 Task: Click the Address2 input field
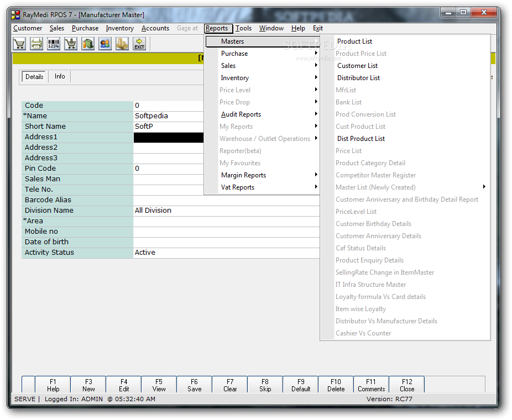pos(169,148)
